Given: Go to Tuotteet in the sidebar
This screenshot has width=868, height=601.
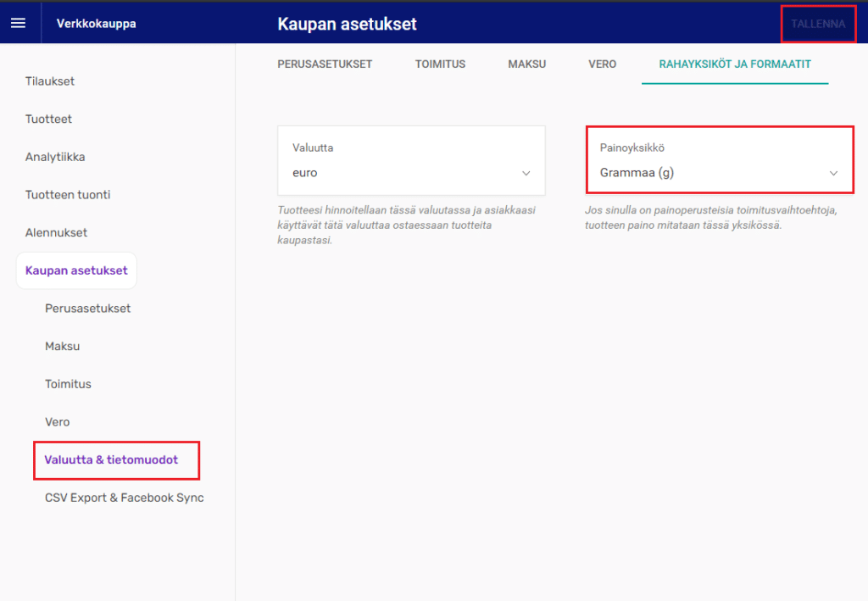Looking at the screenshot, I should [x=48, y=120].
